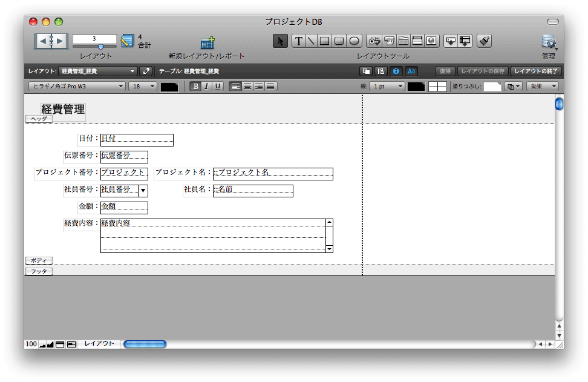Toggle Underline formatting
The image size is (588, 382).
[218, 87]
